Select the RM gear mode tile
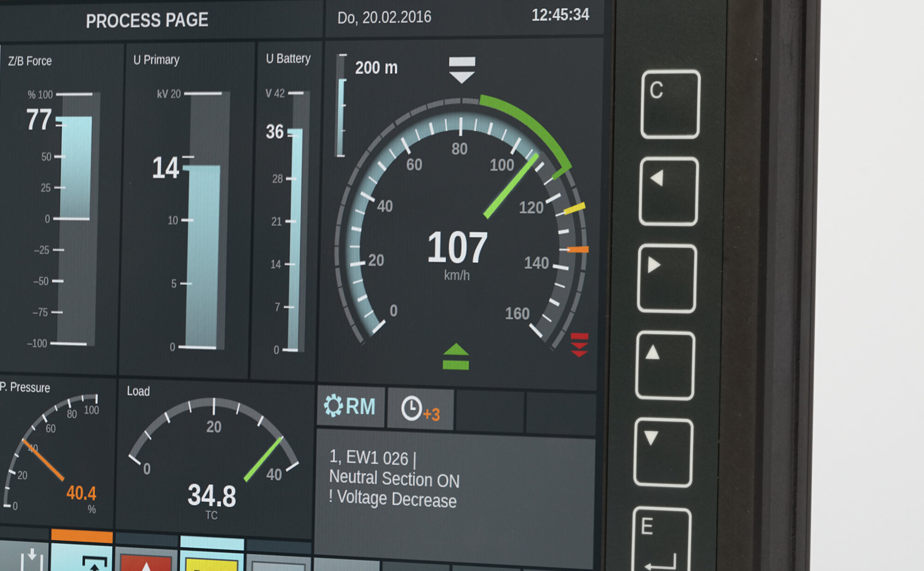Image resolution: width=924 pixels, height=571 pixels. coord(350,406)
